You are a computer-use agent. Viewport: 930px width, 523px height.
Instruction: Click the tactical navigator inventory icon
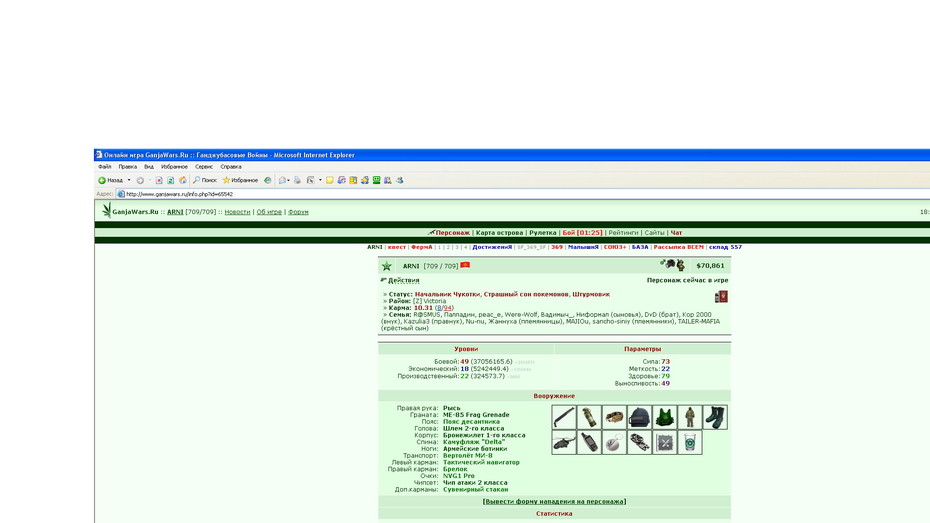(x=589, y=442)
